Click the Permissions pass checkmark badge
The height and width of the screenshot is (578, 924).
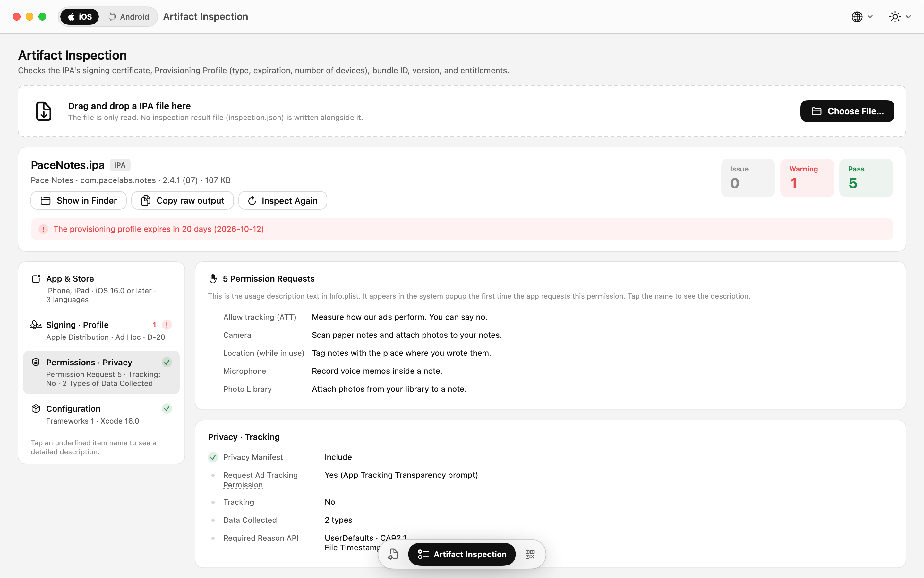pos(167,363)
